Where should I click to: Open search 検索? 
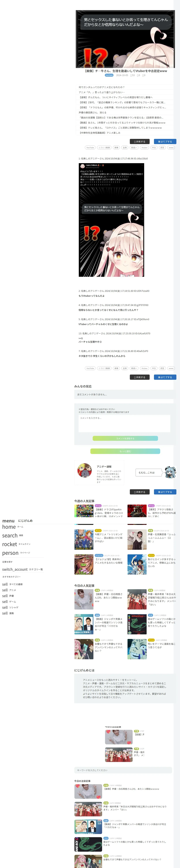pos(13,535)
